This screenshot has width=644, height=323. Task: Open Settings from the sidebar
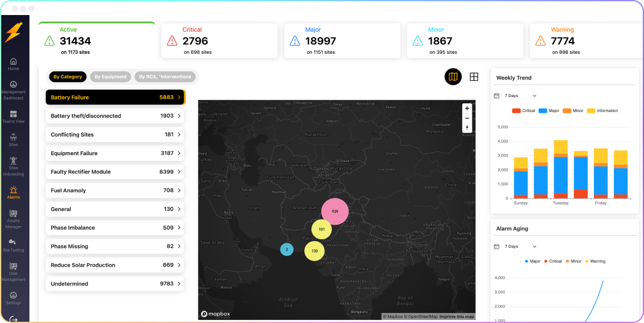tap(13, 297)
